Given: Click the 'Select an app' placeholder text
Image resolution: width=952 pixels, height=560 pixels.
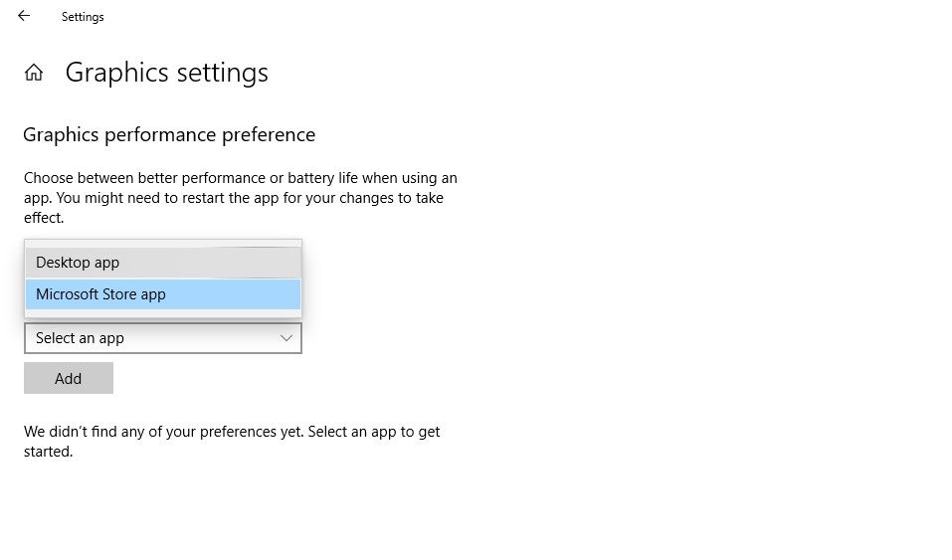Looking at the screenshot, I should [80, 338].
